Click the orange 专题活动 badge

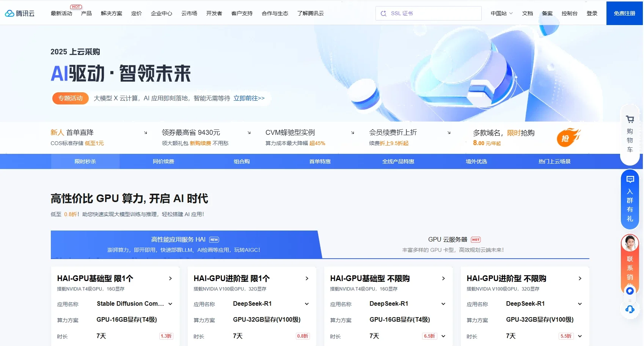(70, 98)
